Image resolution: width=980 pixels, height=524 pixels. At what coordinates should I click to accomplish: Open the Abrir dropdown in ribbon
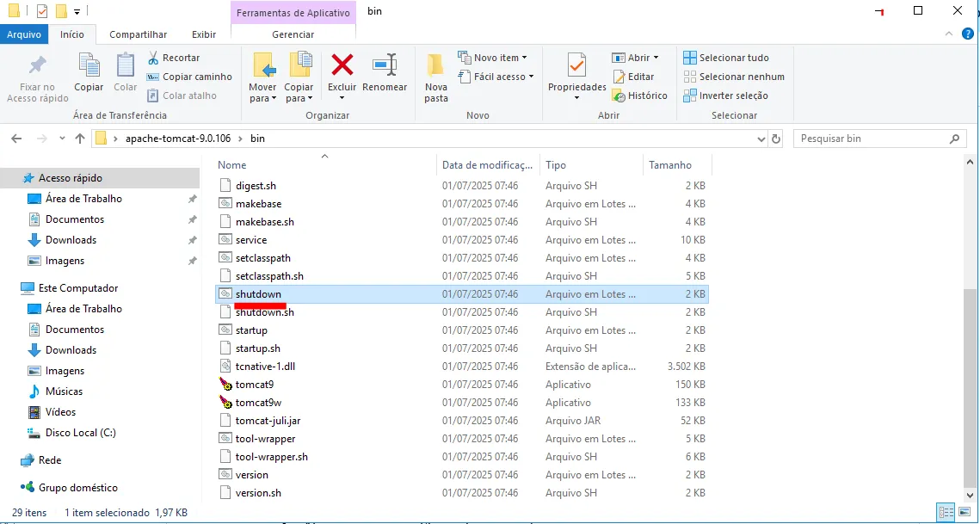[635, 58]
